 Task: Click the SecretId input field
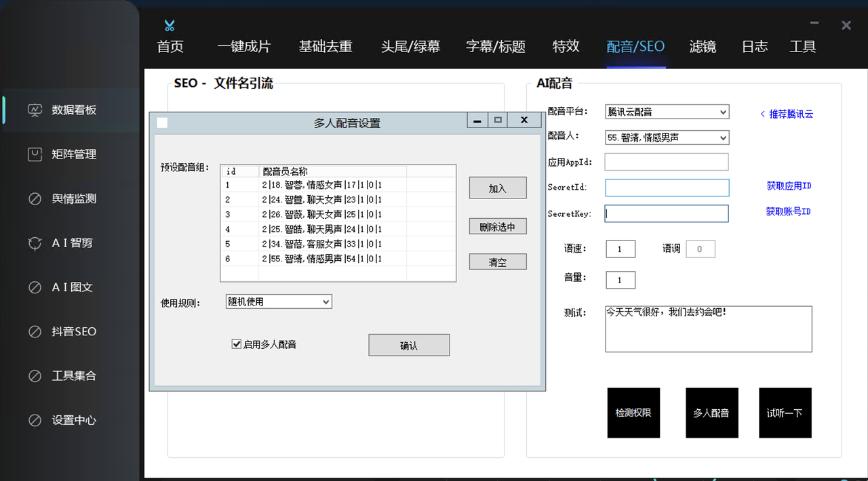click(667, 188)
